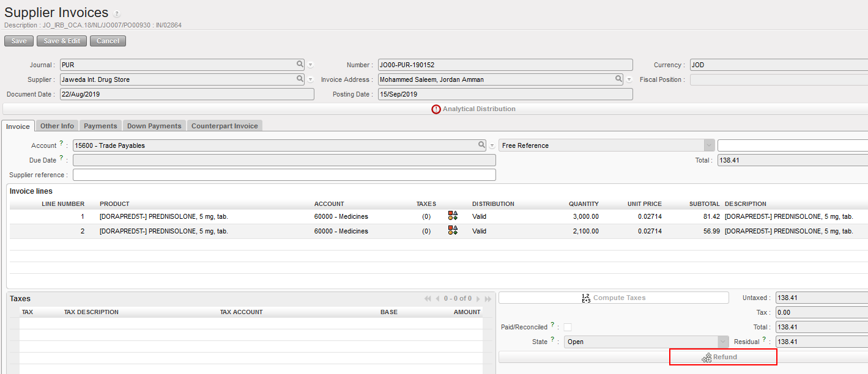The height and width of the screenshot is (374, 868).
Task: Click help icon next to Supplier Invoices title
Action: point(117,14)
